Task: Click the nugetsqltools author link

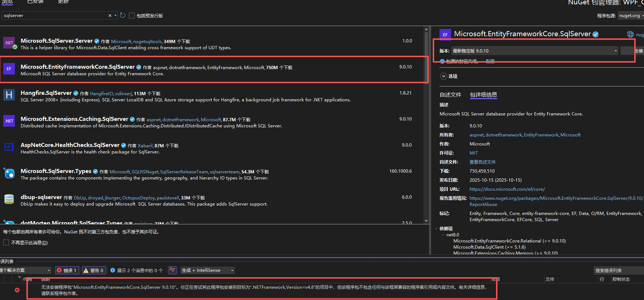Action: tap(147, 42)
